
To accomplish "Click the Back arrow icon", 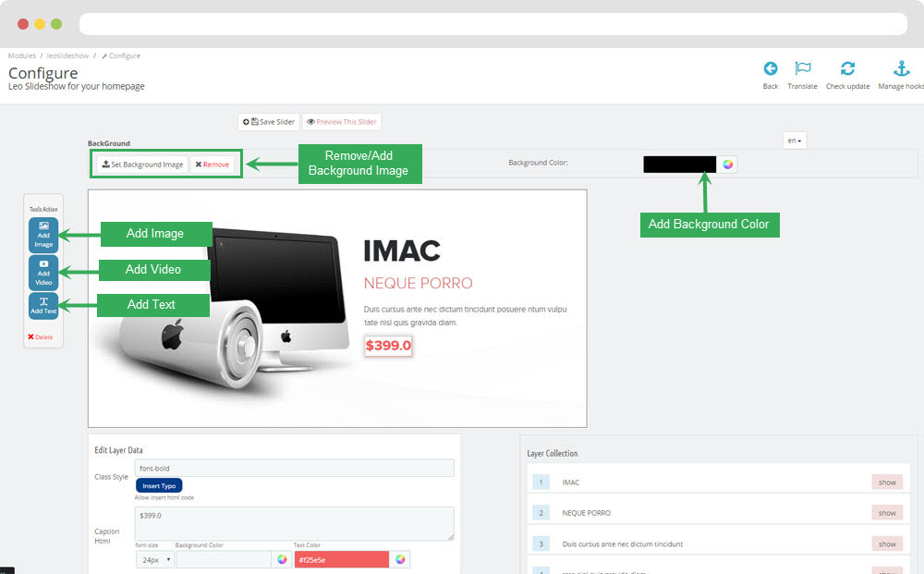I will [771, 68].
